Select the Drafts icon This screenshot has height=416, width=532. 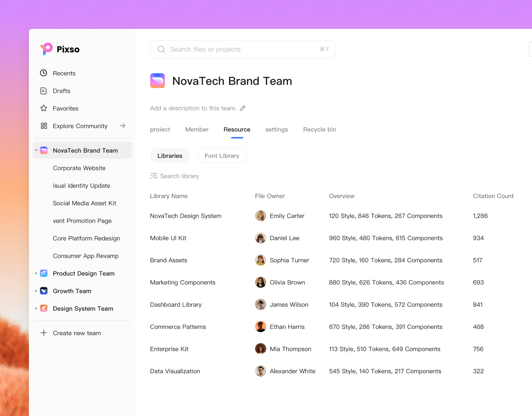pos(44,91)
